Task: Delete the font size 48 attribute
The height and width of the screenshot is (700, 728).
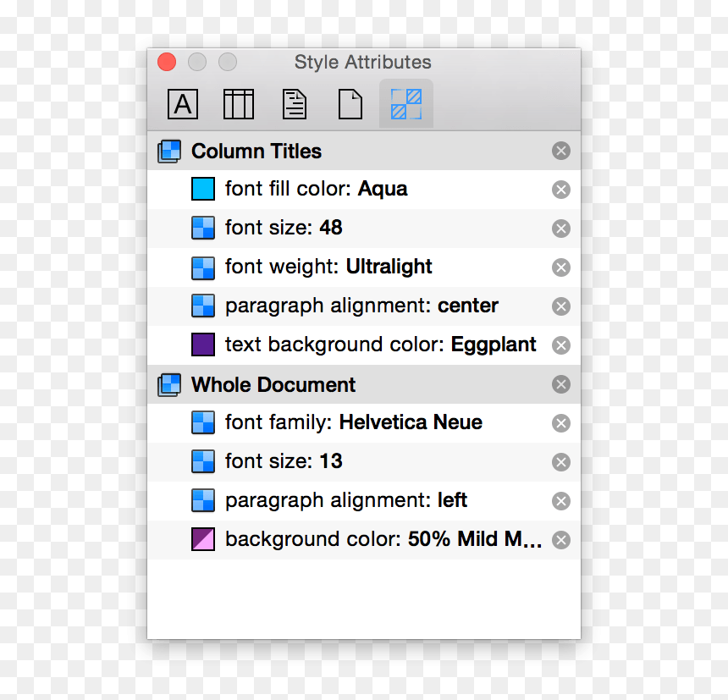Action: (561, 229)
